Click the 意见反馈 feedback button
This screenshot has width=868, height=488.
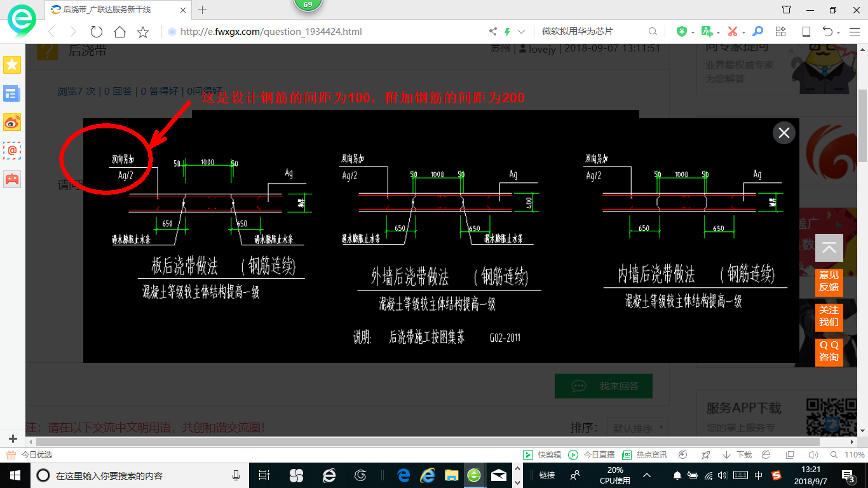tap(829, 281)
